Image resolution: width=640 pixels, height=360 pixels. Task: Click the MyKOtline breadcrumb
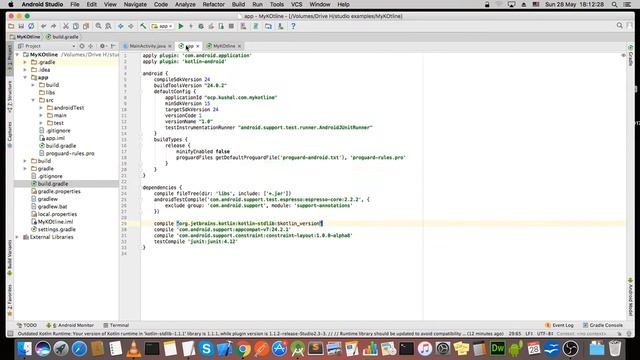pos(25,37)
